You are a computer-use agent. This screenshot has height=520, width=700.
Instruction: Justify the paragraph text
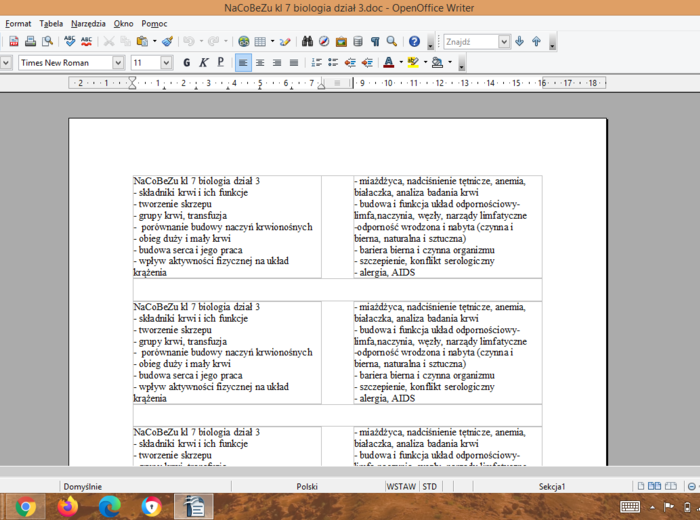[294, 62]
